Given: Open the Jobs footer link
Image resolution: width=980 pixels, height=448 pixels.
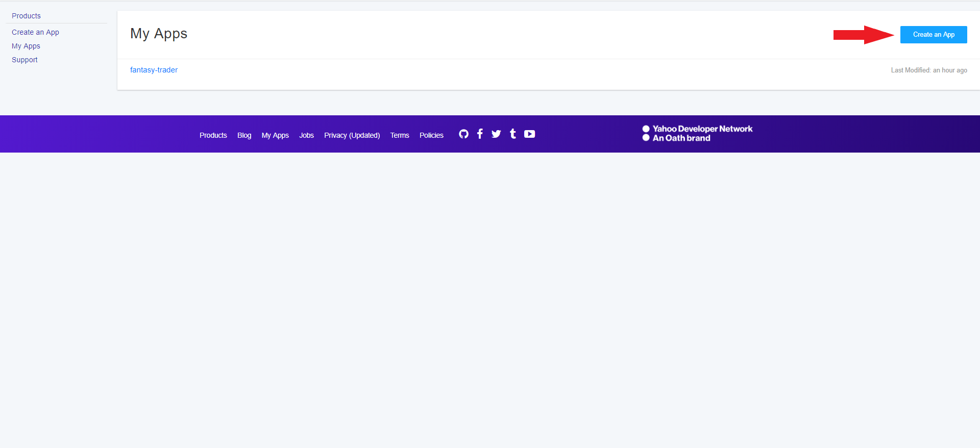Looking at the screenshot, I should click(x=306, y=135).
